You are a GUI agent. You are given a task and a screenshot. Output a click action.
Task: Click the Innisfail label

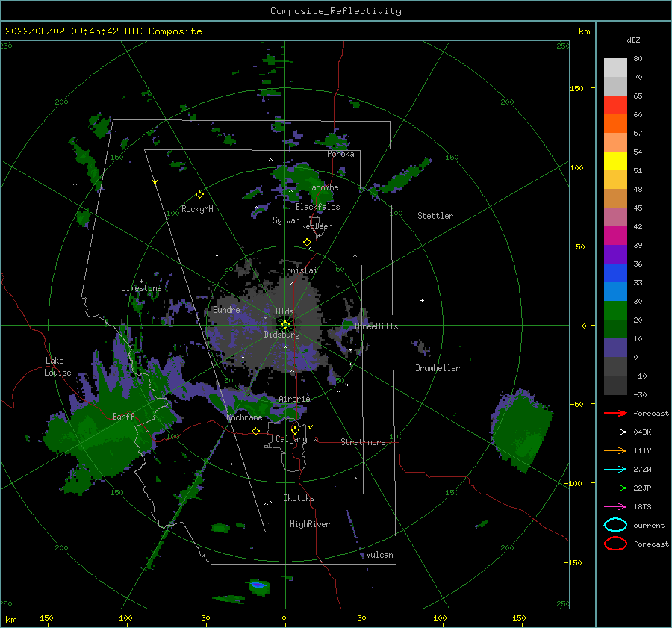(302, 270)
